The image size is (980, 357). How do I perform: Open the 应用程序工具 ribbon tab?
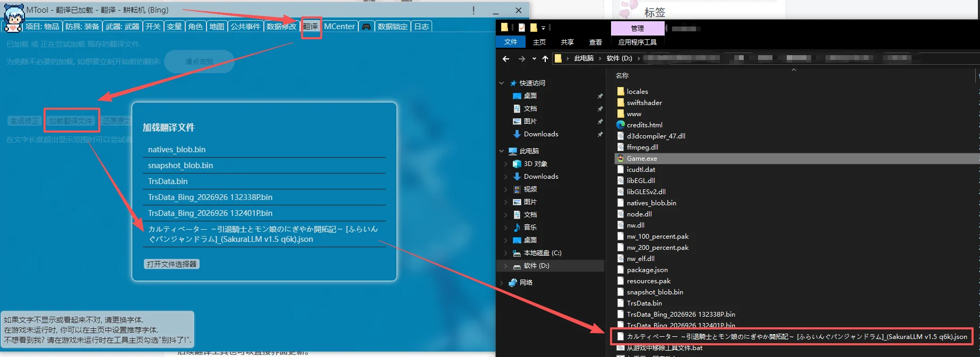point(637,42)
